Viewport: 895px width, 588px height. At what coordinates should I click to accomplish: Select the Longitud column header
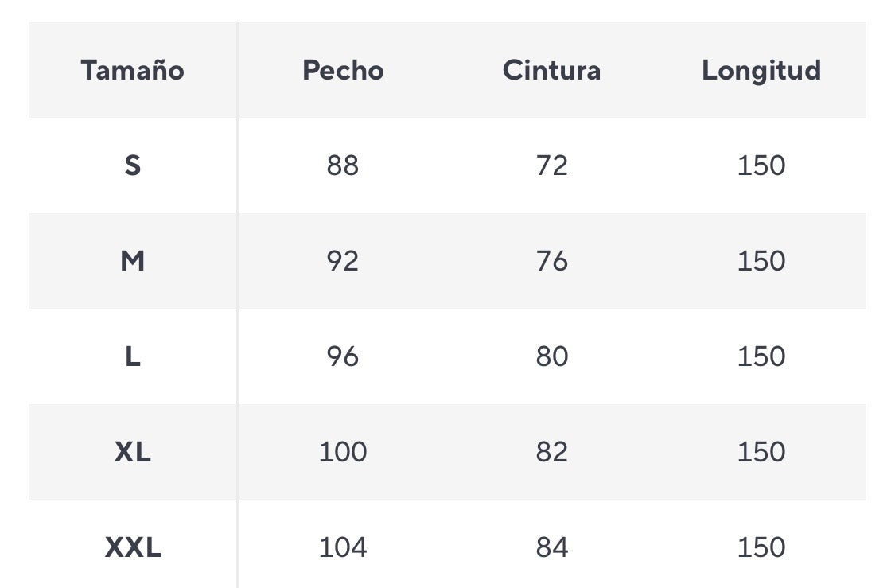pyautogui.click(x=761, y=70)
